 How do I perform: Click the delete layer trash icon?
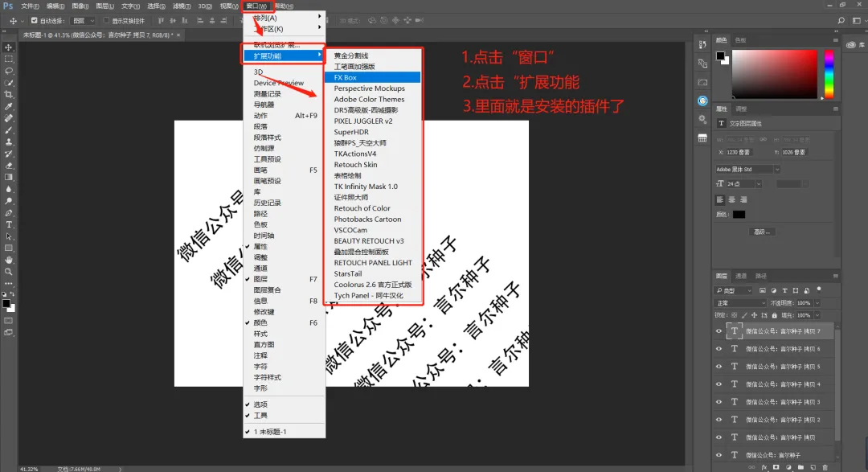point(825,467)
